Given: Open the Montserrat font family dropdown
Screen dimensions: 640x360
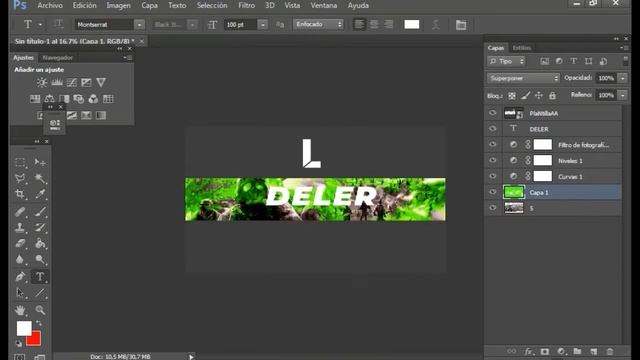Looking at the screenshot, I should tap(140, 25).
